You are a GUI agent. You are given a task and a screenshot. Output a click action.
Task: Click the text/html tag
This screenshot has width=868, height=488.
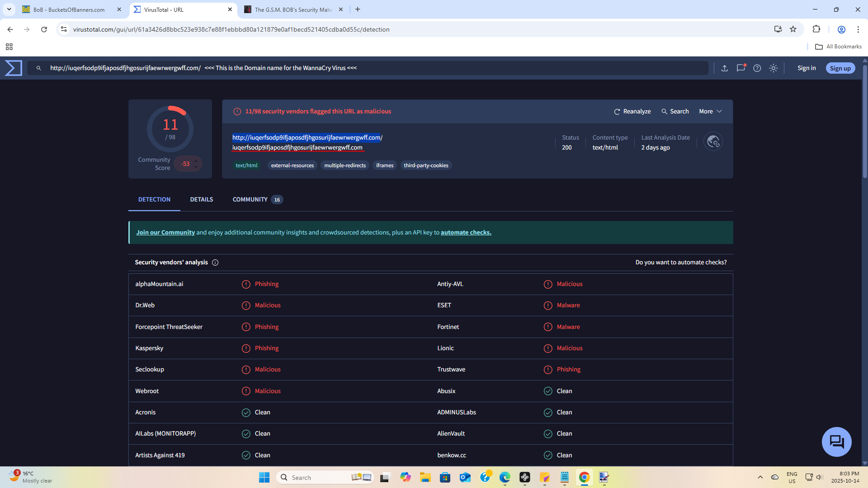coord(246,166)
